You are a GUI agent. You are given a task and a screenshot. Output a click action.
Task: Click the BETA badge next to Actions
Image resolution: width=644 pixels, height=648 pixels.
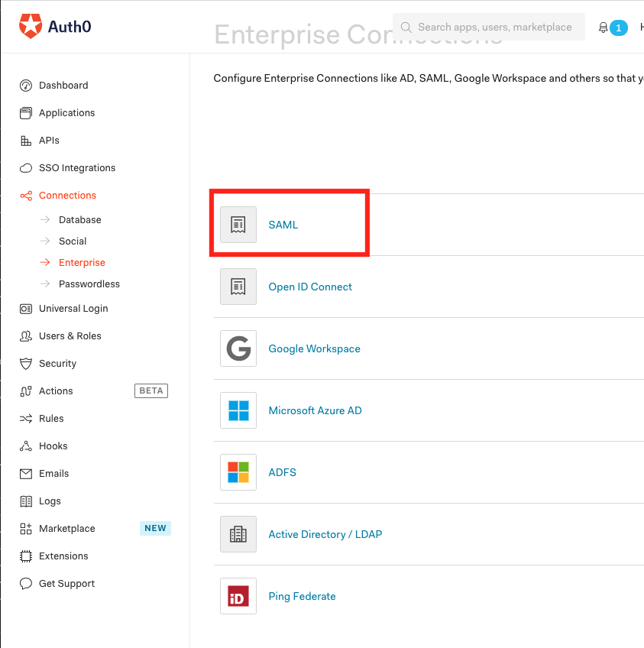tap(151, 391)
